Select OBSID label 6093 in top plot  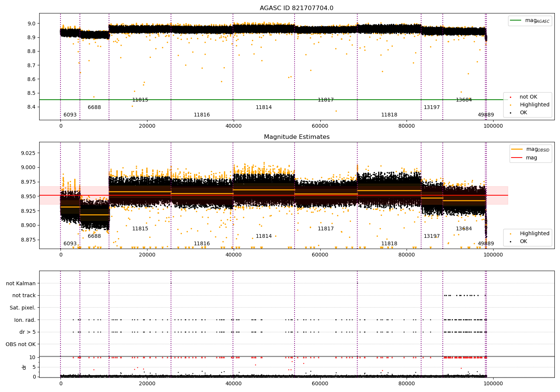point(70,115)
